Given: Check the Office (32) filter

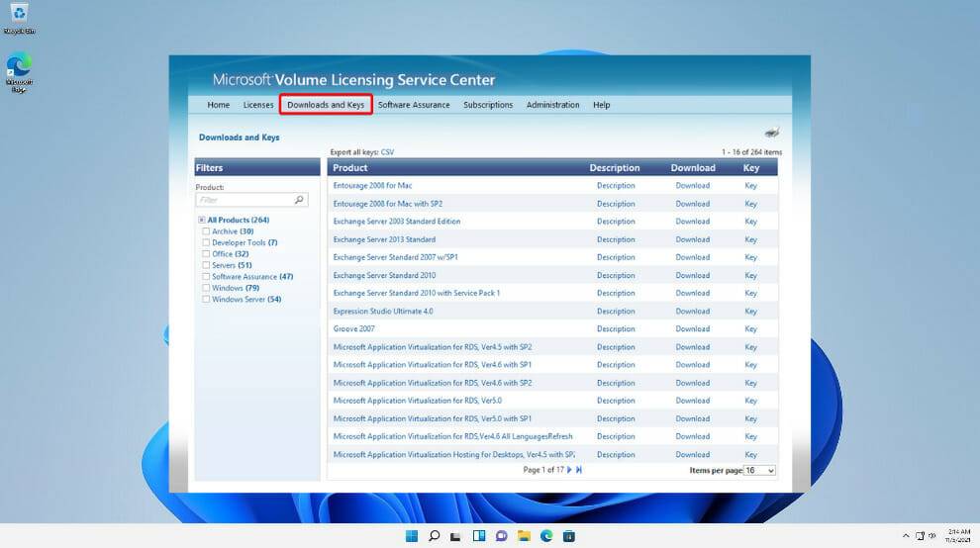Looking at the screenshot, I should 206,253.
